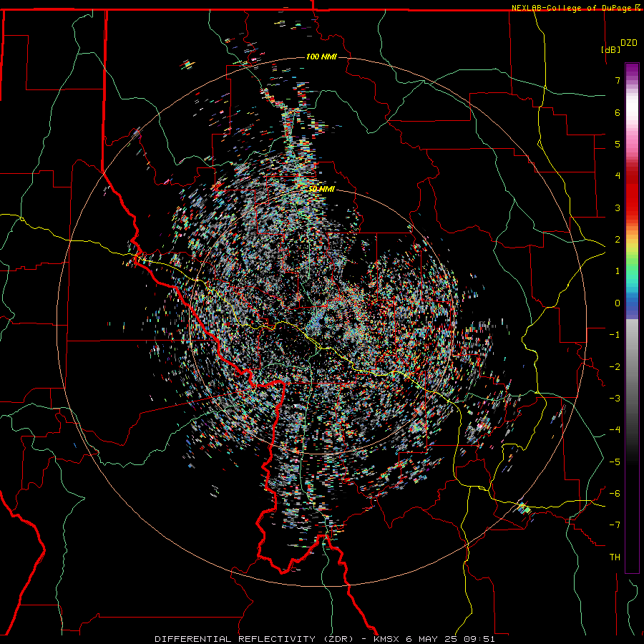Click the 5 dB scale label
Viewport: 644px width, 644px height.
click(618, 144)
